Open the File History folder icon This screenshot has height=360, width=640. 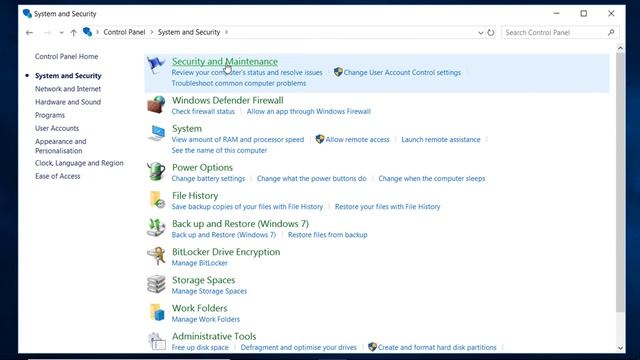[157, 200]
